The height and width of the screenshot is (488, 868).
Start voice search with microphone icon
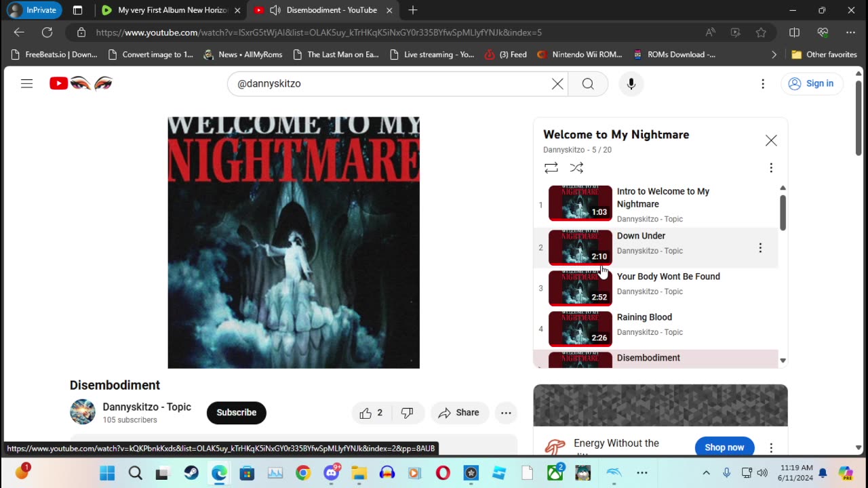click(631, 83)
